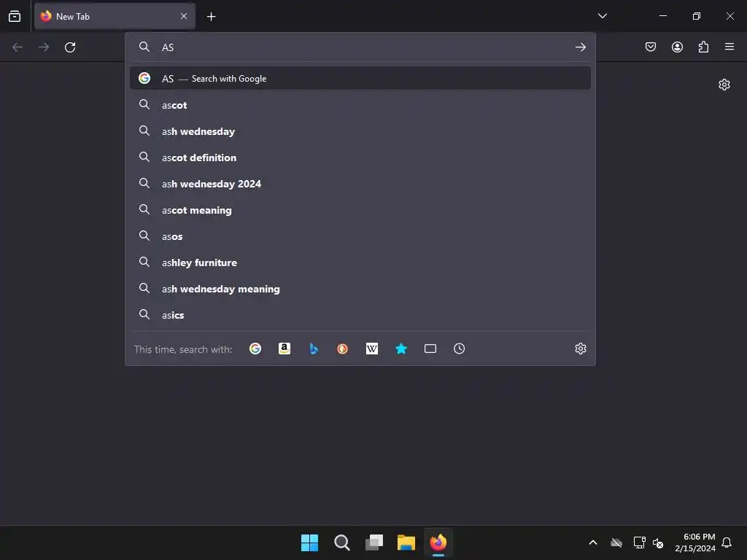Open the Extensions panel
This screenshot has height=560, width=747.
click(703, 47)
